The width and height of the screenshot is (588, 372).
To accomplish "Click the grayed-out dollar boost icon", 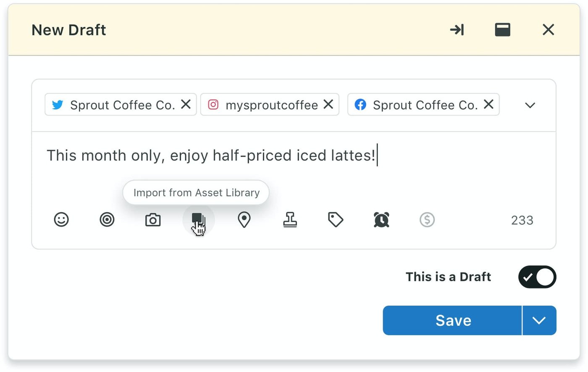I will (x=427, y=219).
